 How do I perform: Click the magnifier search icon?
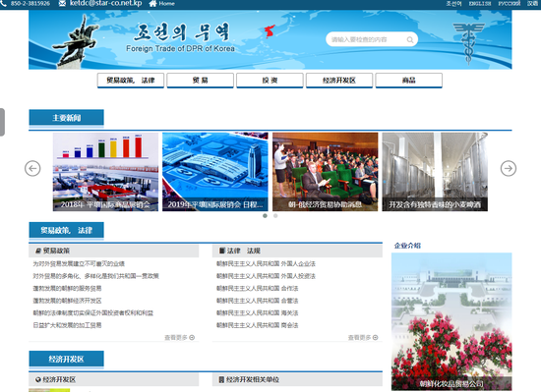pyautogui.click(x=410, y=39)
